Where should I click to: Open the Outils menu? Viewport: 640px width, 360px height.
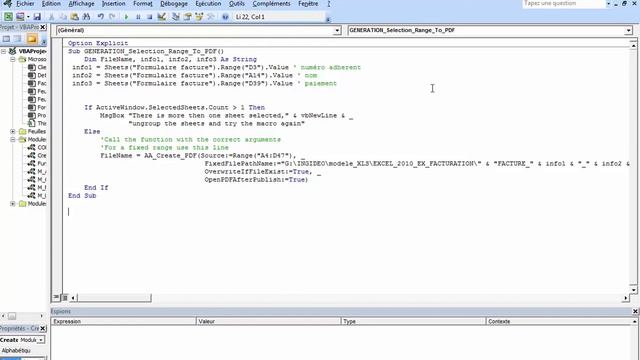[x=237, y=4]
